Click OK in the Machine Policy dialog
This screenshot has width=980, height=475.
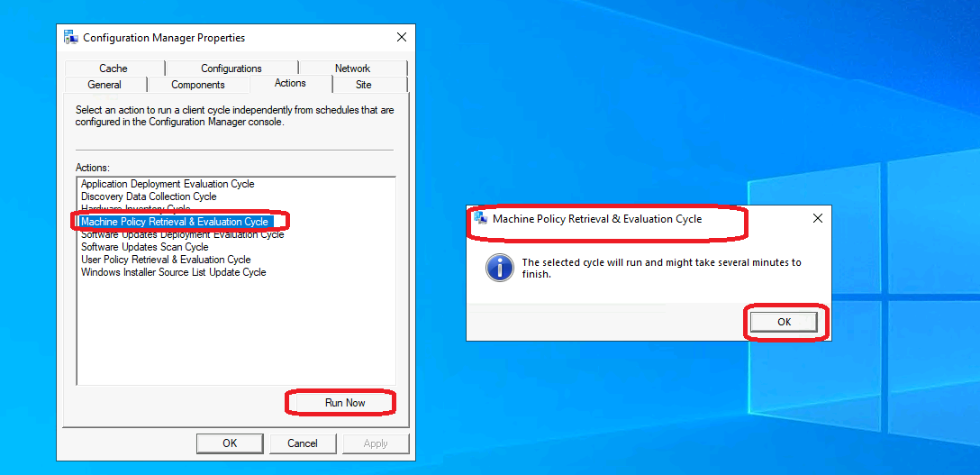coord(784,321)
